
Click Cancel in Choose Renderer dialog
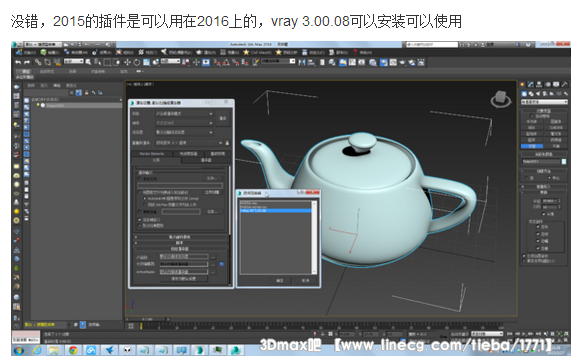point(305,280)
